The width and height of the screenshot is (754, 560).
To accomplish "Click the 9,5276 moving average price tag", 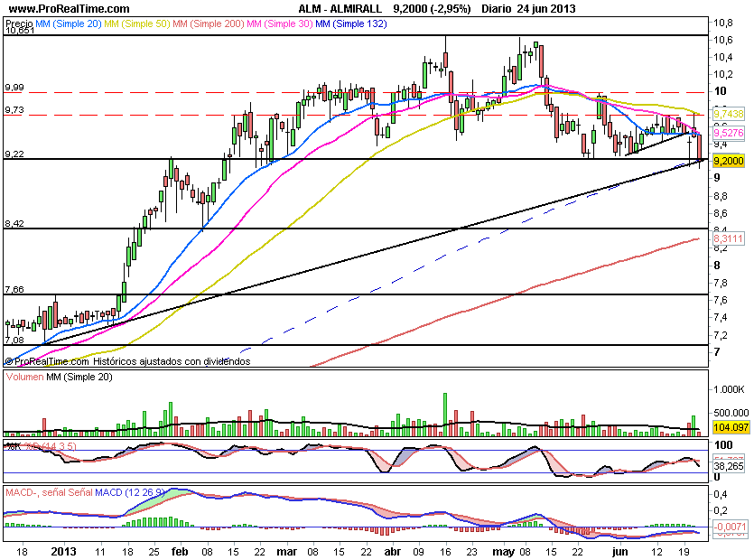I will [x=728, y=133].
